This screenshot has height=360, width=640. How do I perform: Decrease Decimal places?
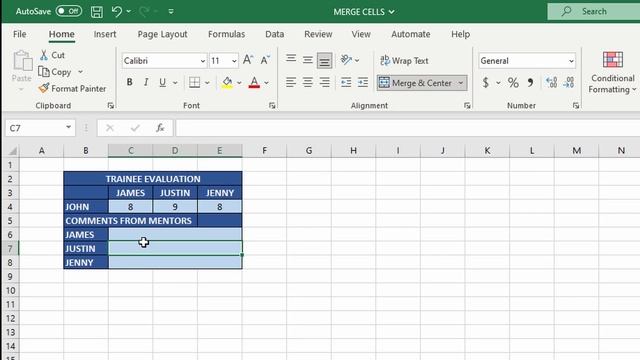[569, 83]
